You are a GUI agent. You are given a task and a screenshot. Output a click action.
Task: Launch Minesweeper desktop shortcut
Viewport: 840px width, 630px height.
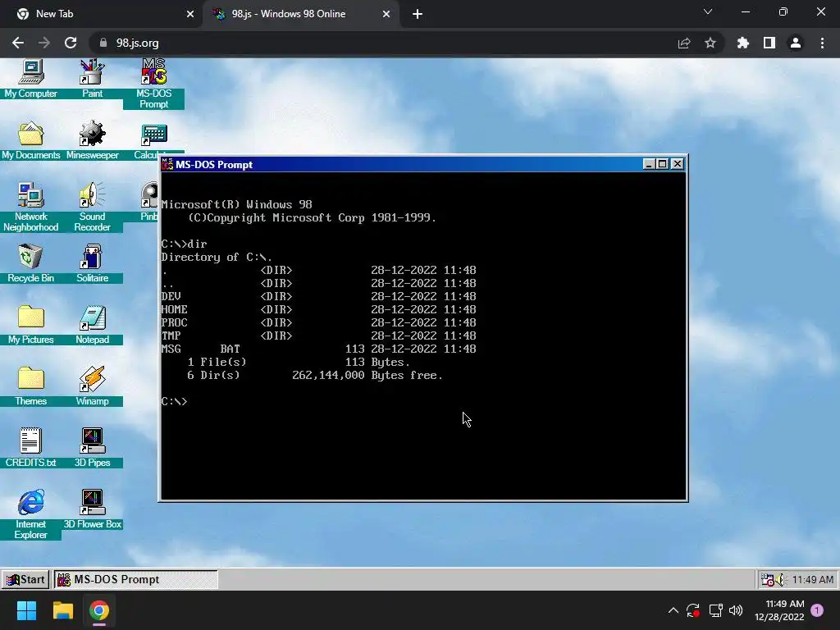92,140
